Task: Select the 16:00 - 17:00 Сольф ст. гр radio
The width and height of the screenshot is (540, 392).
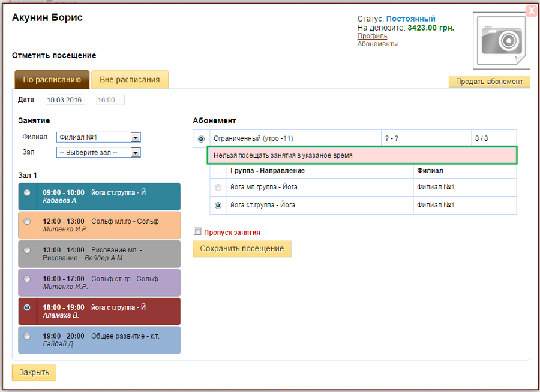Action: point(27,279)
